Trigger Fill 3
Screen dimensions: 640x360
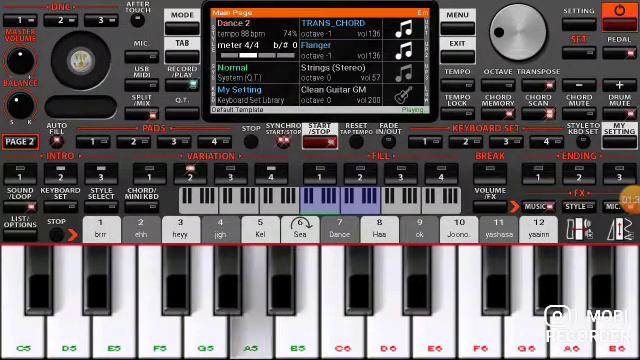point(400,173)
